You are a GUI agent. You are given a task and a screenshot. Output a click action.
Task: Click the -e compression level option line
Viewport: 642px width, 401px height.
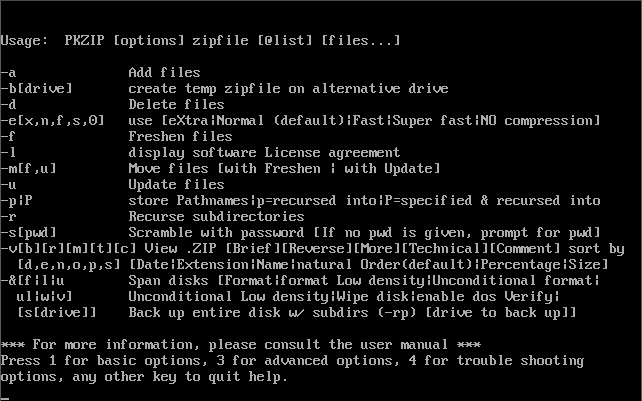tap(300, 120)
